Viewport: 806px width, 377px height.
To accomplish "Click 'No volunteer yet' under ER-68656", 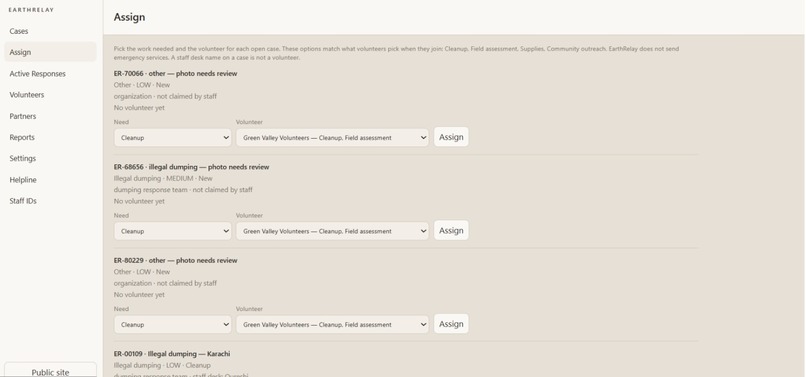I will click(x=139, y=202).
